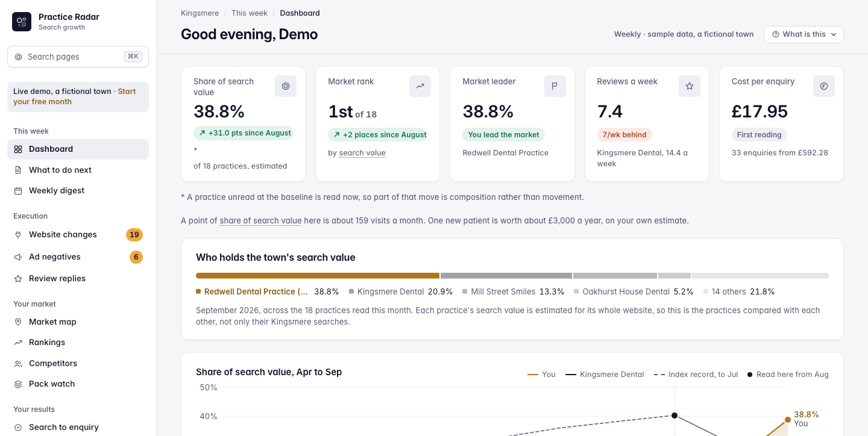Click the Kingsmere breadcrumb
Viewport: 868px width, 436px height.
point(200,13)
